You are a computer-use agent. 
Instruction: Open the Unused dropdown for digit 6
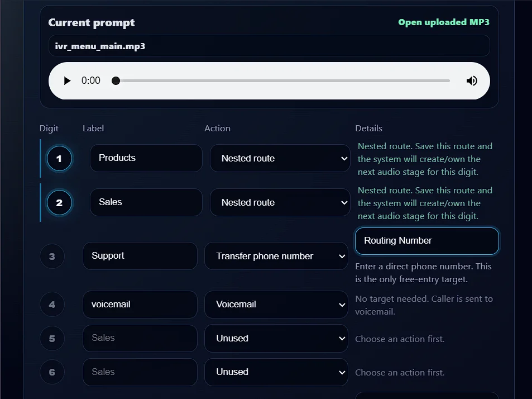click(276, 372)
